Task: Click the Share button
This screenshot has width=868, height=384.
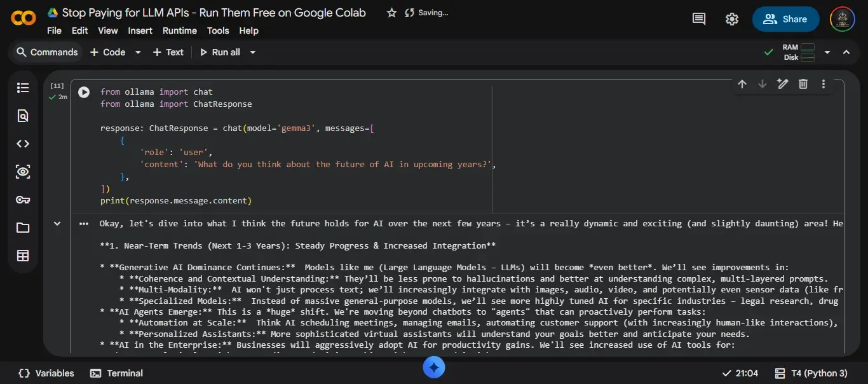Action: pyautogui.click(x=785, y=19)
